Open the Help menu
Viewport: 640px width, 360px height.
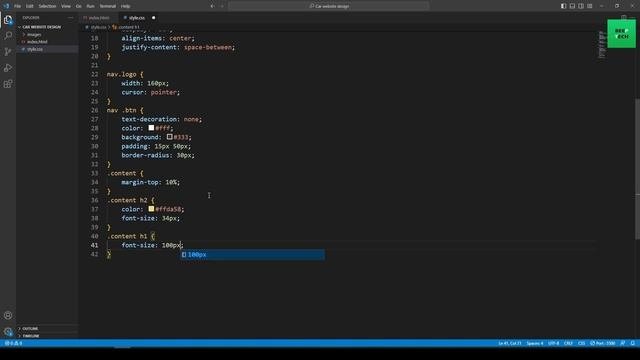[126, 6]
